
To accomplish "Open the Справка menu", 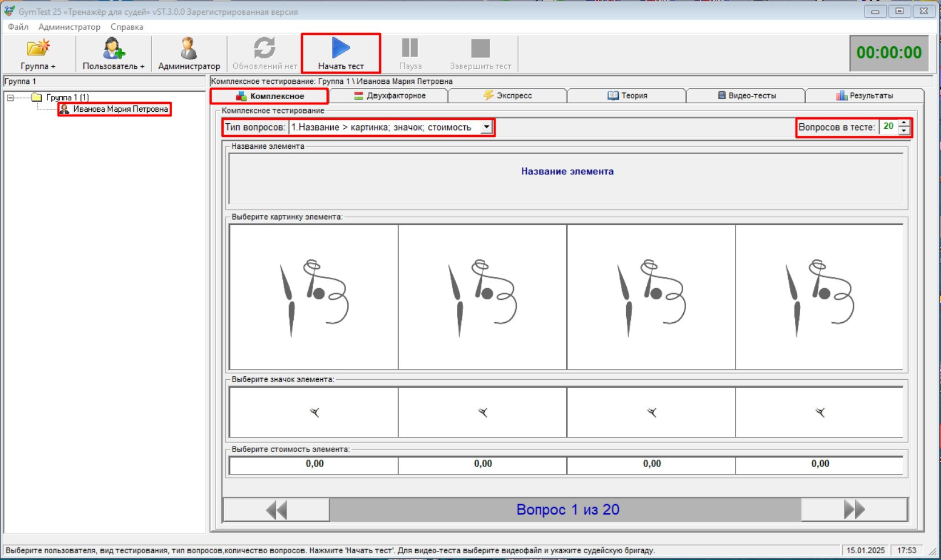I will pos(127,27).
